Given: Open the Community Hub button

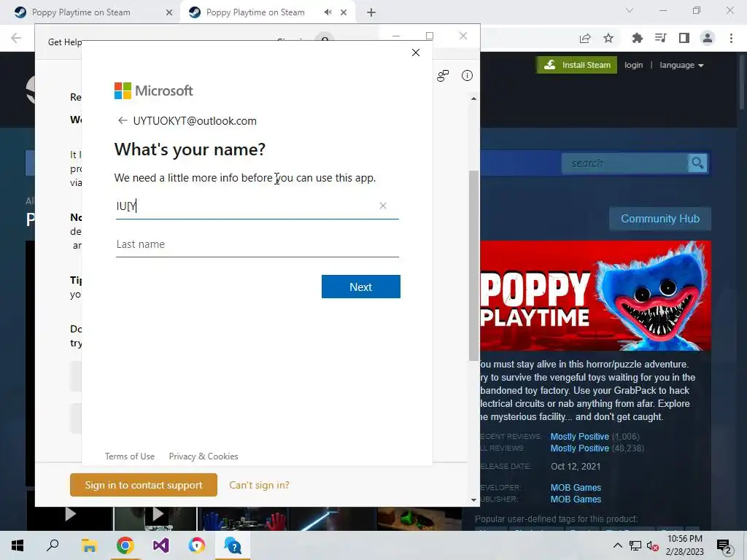Looking at the screenshot, I should (x=660, y=219).
